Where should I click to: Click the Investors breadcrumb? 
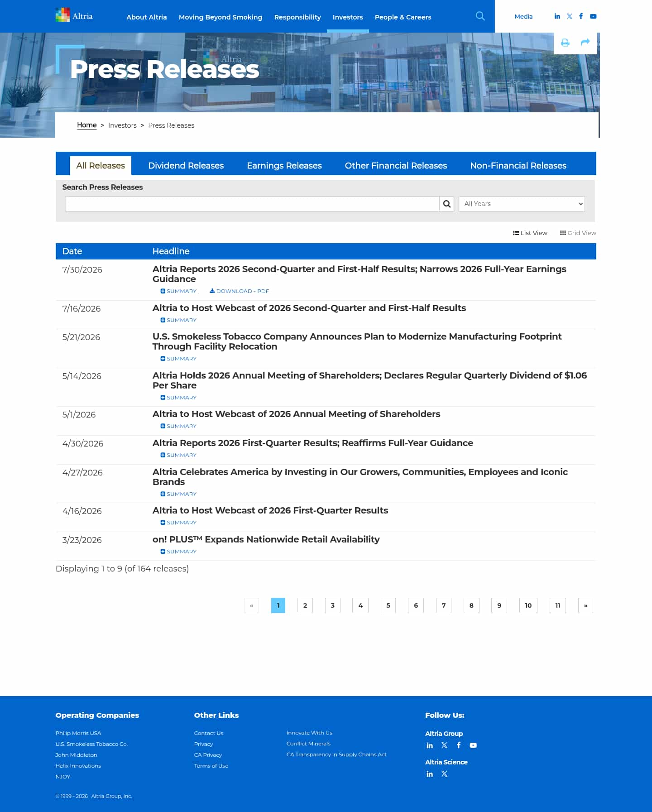122,125
